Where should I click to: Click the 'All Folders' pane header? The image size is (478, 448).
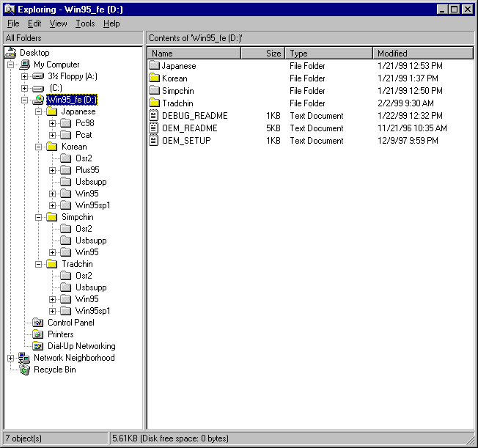73,38
